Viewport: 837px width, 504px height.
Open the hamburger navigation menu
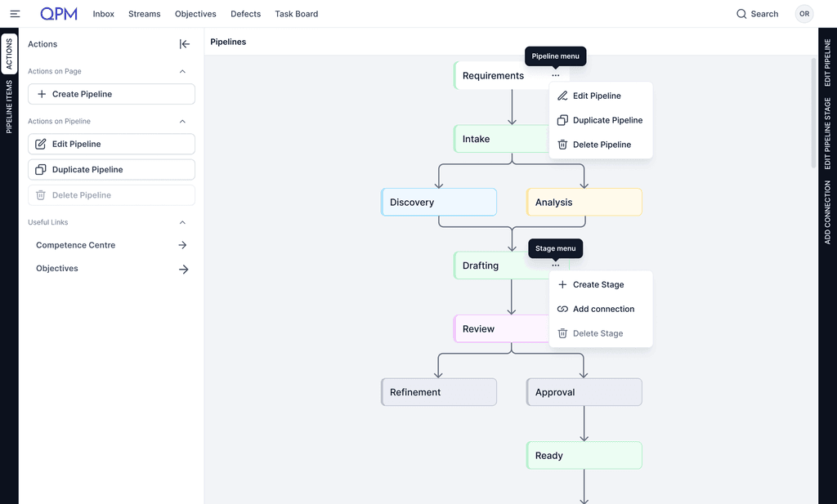15,14
